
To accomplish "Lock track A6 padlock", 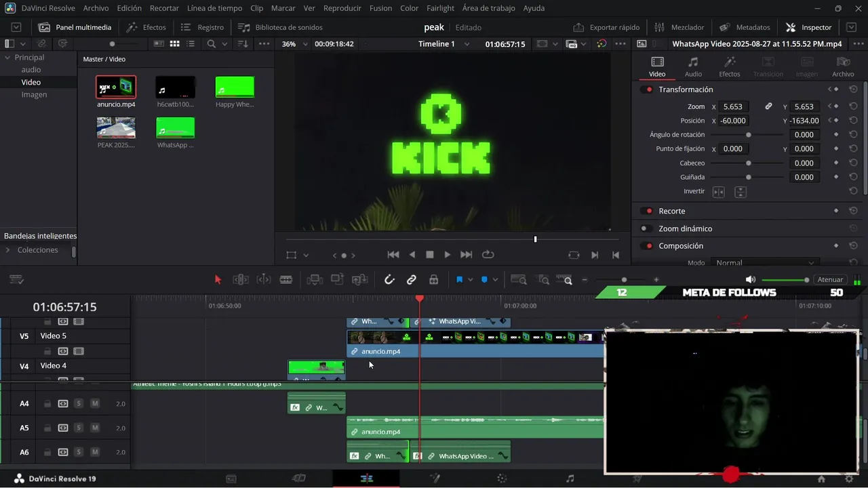I will [x=47, y=452].
